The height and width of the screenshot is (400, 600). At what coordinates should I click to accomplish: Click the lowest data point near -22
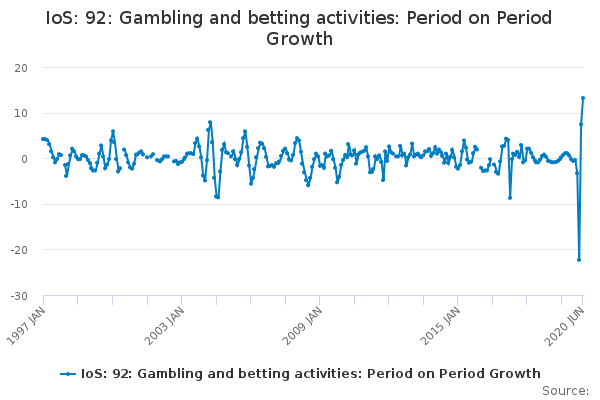[x=579, y=260]
